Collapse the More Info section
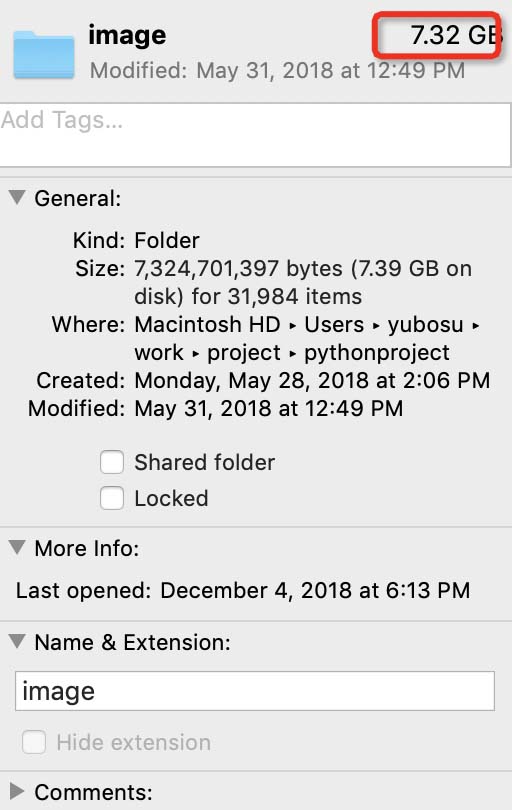512x810 pixels. (x=17, y=548)
